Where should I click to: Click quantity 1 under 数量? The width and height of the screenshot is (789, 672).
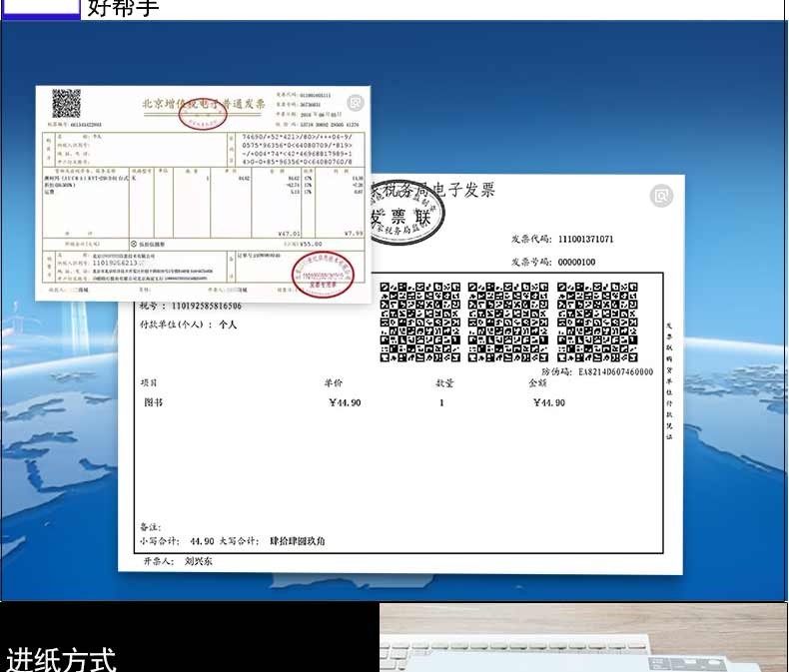point(441,402)
